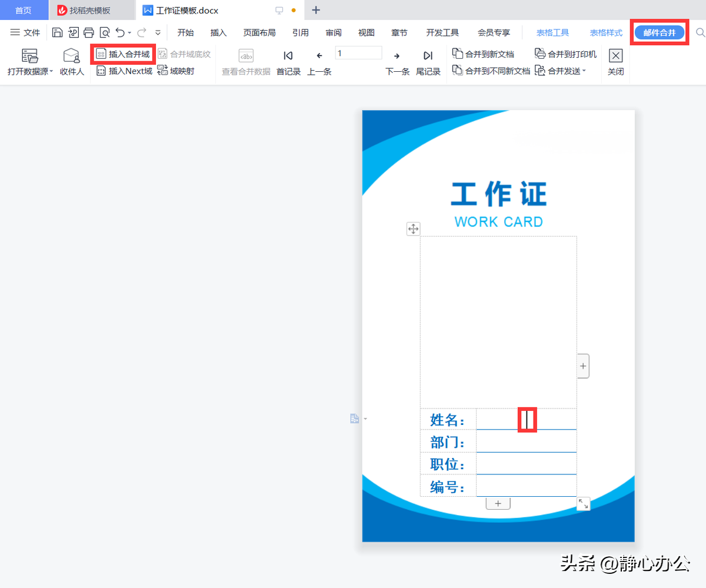
Task: Click 插入Next域 button
Action: 124,71
